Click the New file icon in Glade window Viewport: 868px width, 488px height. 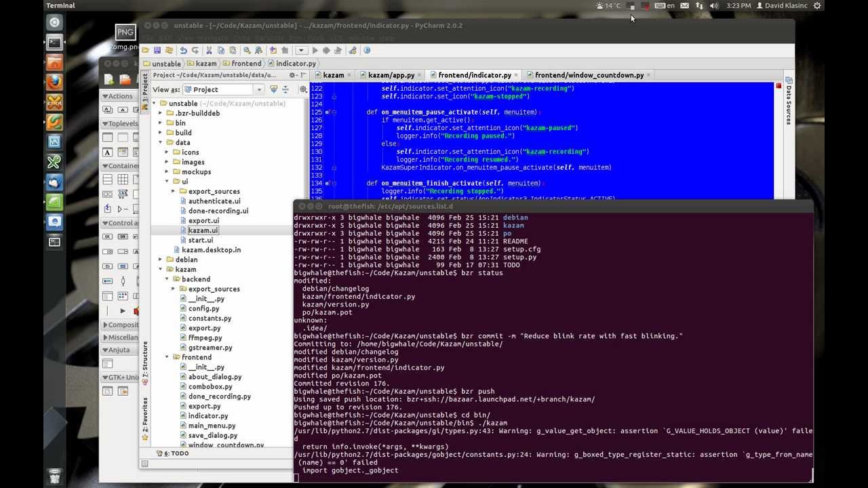tap(108, 80)
